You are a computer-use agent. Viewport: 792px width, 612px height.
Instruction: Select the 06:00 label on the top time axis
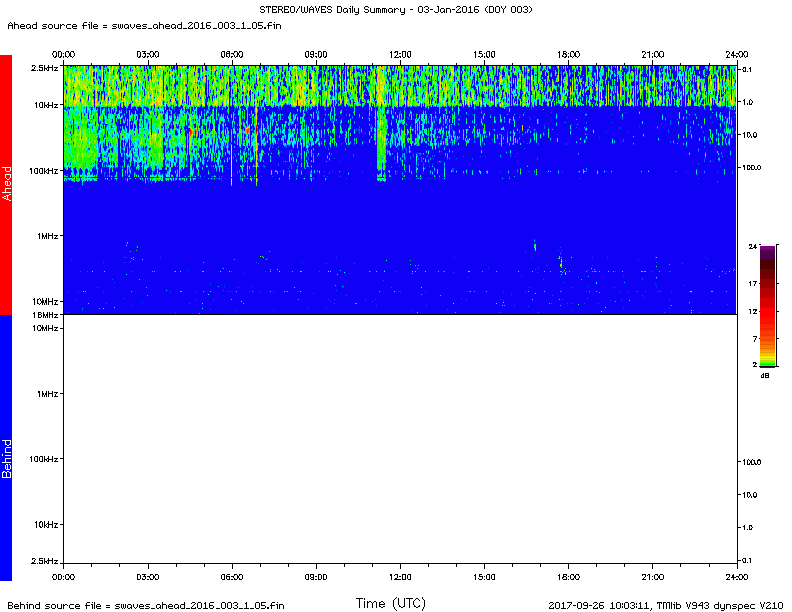click(x=231, y=54)
